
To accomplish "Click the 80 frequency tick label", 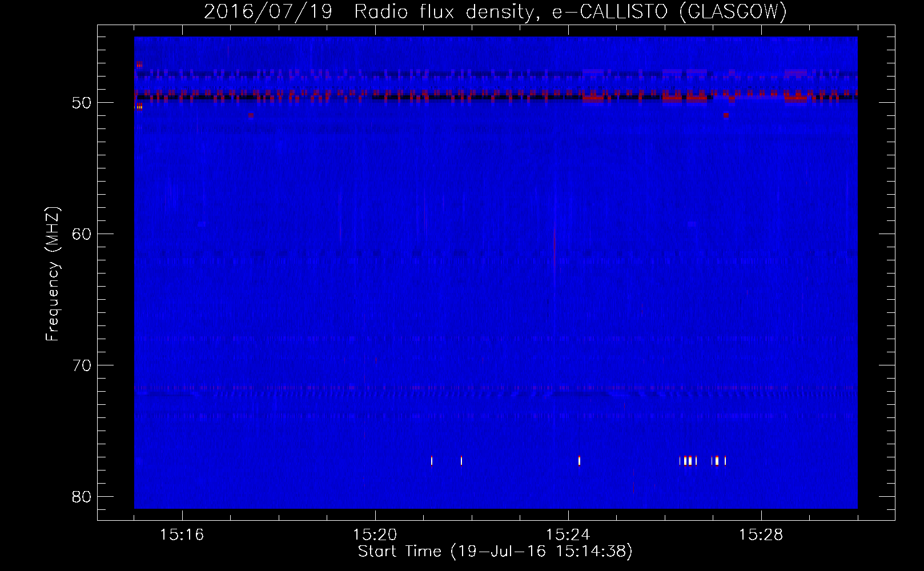I will pyautogui.click(x=82, y=497).
